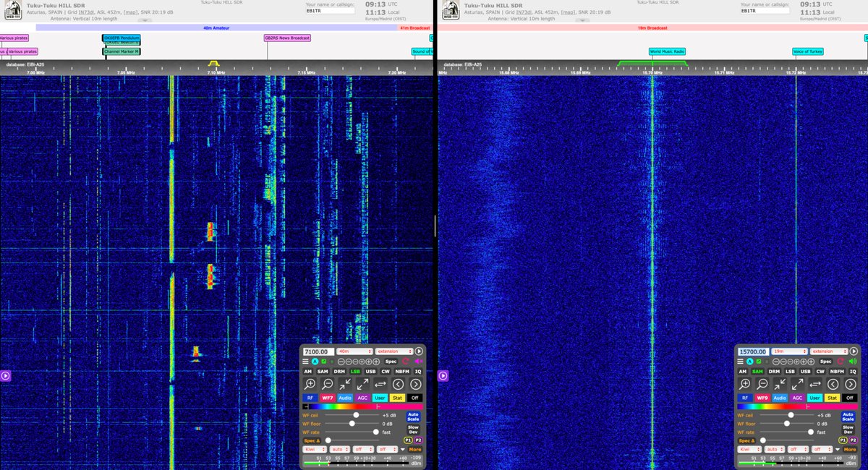Image resolution: width=868 pixels, height=470 pixels.
Task: Open RF tab in left panel
Action: click(x=310, y=398)
